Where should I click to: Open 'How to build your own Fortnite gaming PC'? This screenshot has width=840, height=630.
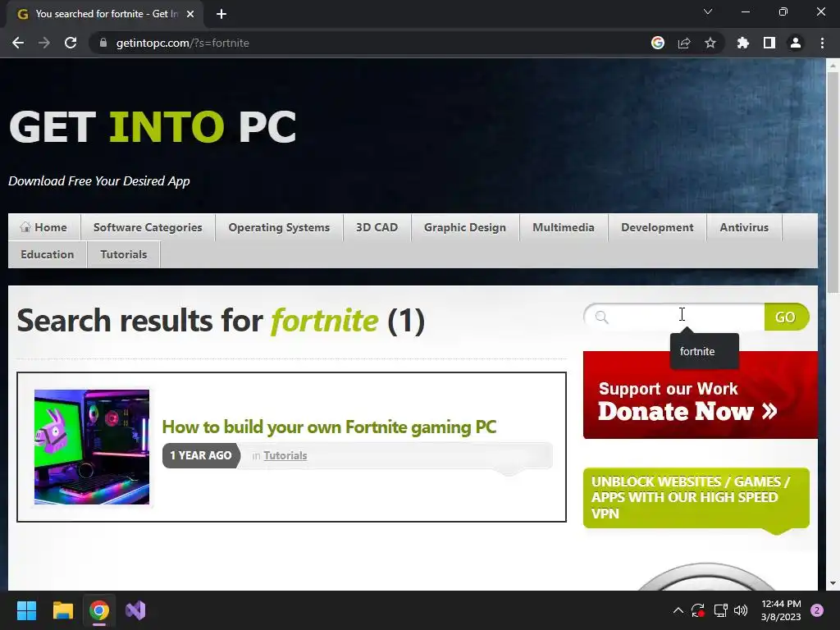[329, 427]
